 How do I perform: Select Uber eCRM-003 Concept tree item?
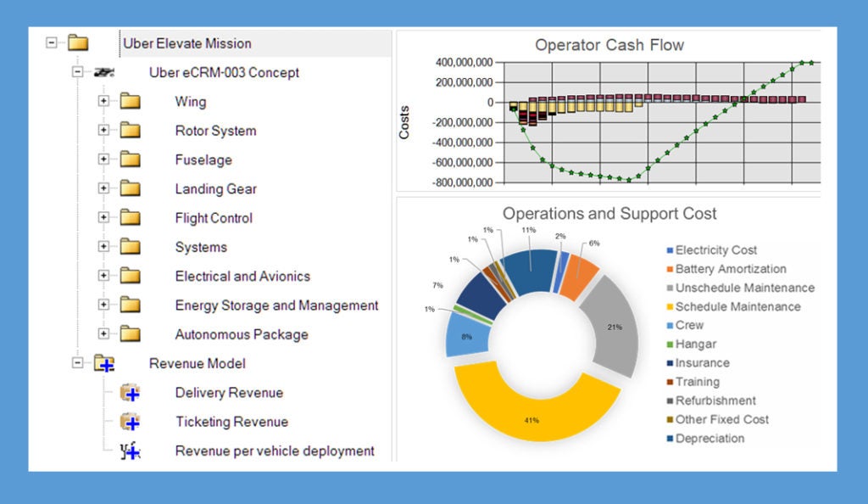[x=224, y=73]
